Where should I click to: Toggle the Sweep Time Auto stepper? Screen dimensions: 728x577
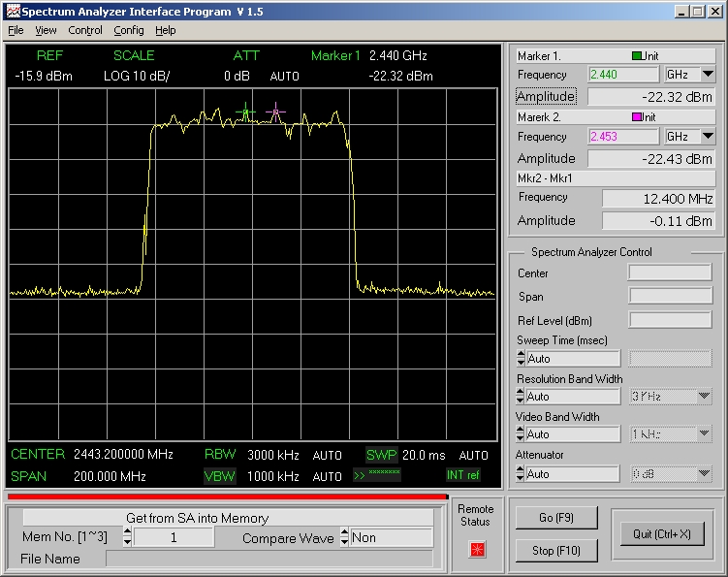[x=521, y=358]
